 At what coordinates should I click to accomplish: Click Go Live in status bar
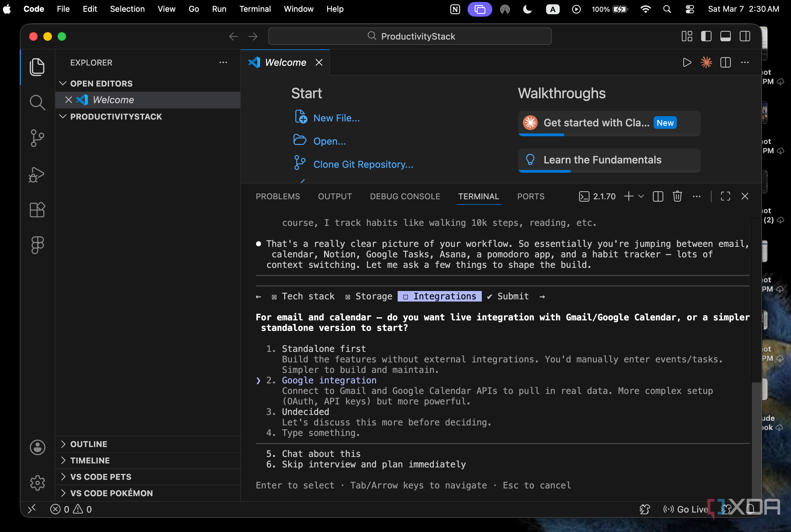tap(685, 509)
